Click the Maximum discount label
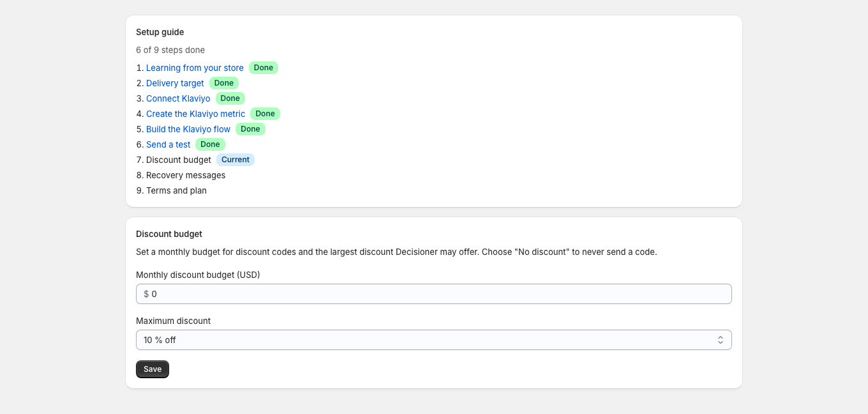Image resolution: width=868 pixels, height=414 pixels. pyautogui.click(x=173, y=321)
